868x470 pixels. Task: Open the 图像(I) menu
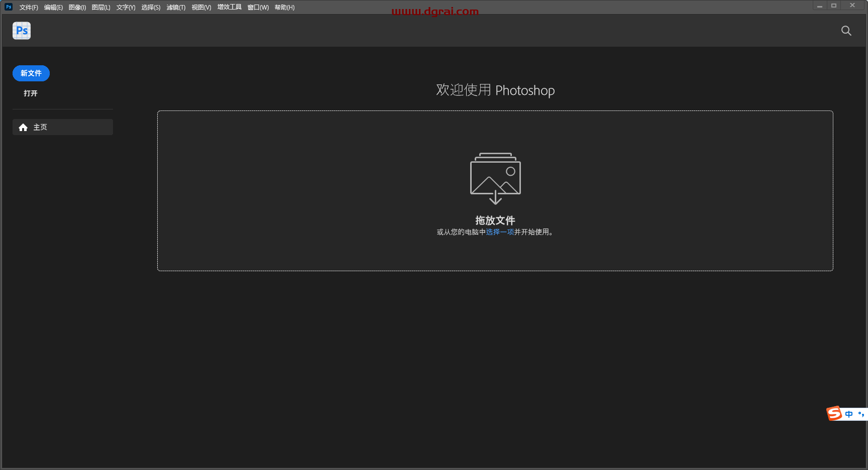click(x=77, y=7)
